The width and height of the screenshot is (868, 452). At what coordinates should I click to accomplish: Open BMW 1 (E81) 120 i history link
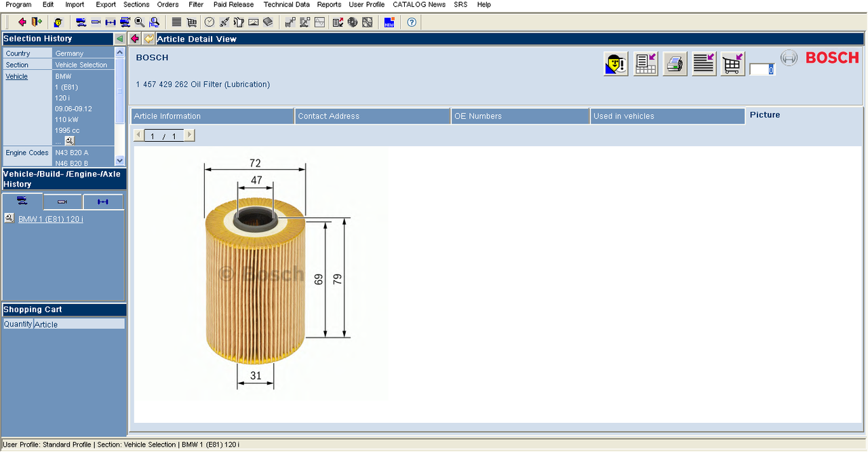point(51,219)
